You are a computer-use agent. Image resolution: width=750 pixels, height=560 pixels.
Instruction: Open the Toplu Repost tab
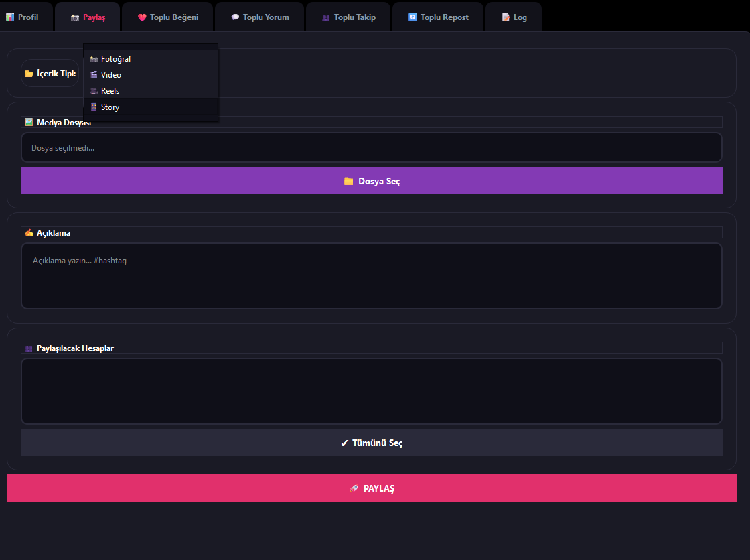coord(438,17)
